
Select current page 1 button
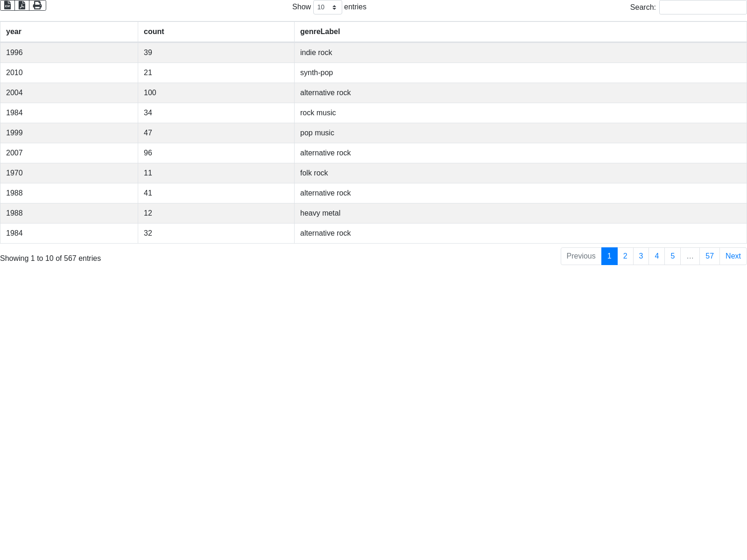[609, 256]
